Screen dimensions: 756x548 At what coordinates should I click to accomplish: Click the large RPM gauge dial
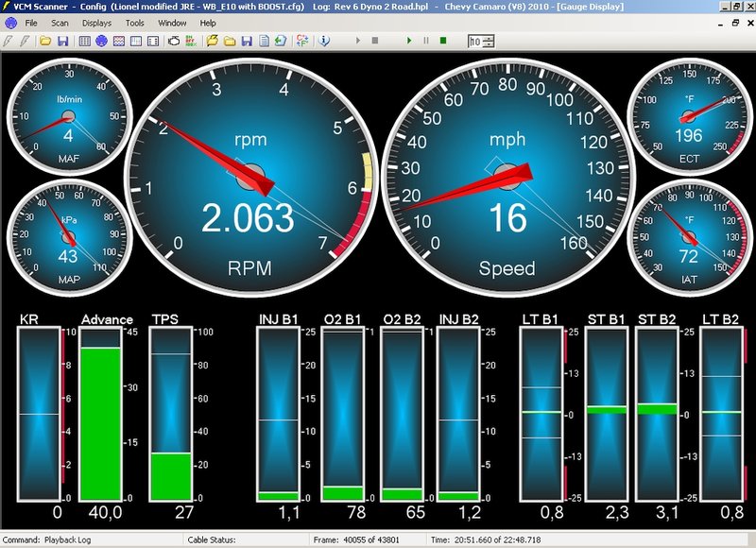(x=252, y=176)
